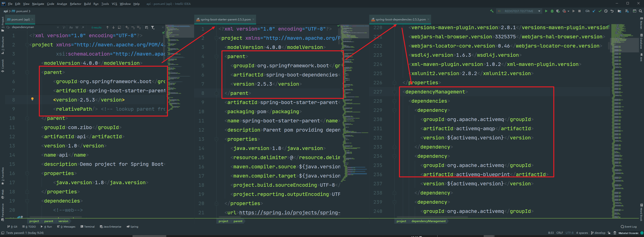Open Run Anything terminal-window icon

tap(635, 11)
